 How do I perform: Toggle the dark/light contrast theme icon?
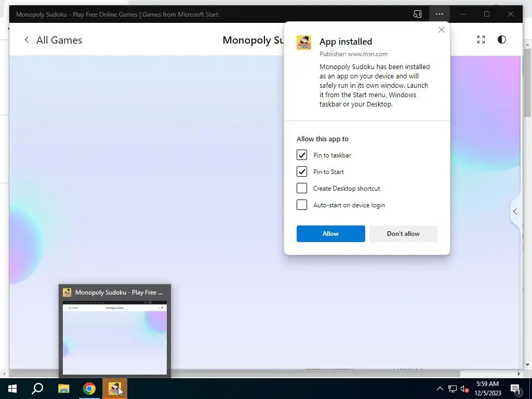pyautogui.click(x=502, y=39)
